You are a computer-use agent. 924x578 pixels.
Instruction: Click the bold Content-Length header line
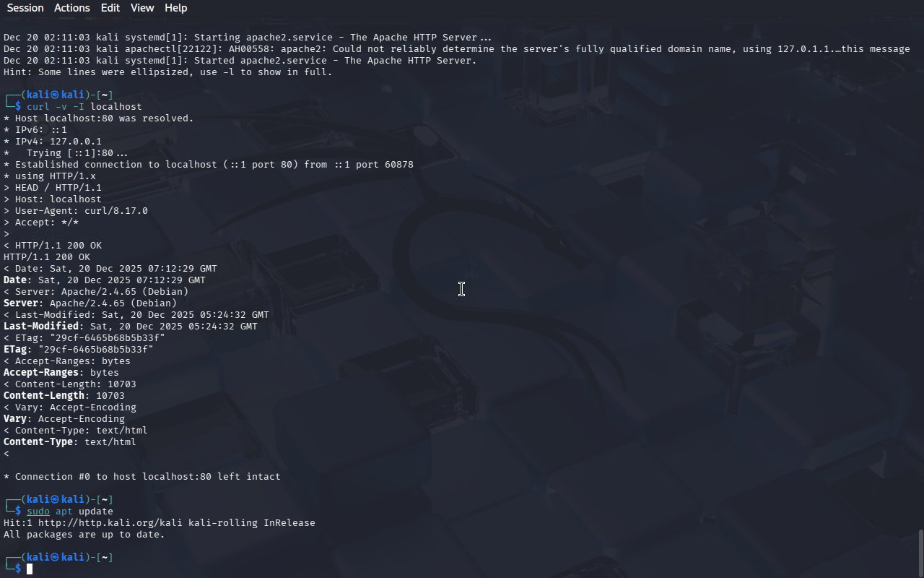pyautogui.click(x=64, y=396)
